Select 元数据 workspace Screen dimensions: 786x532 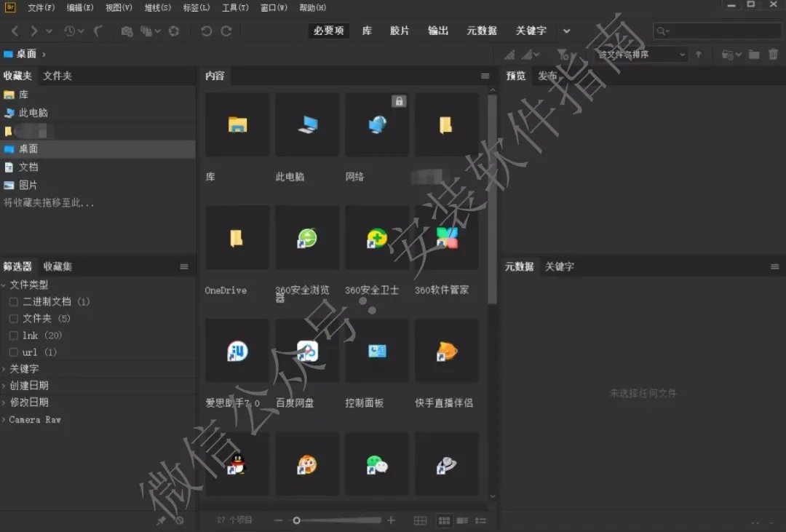click(x=482, y=31)
